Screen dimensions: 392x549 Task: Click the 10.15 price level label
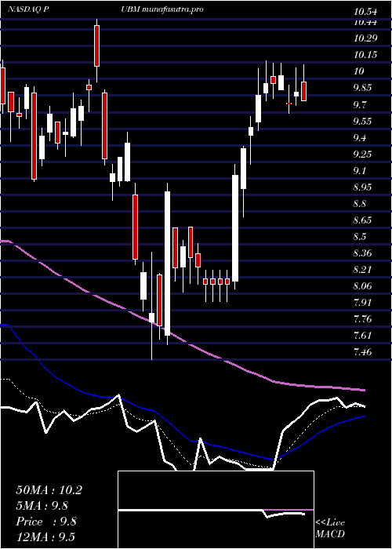[x=365, y=55]
